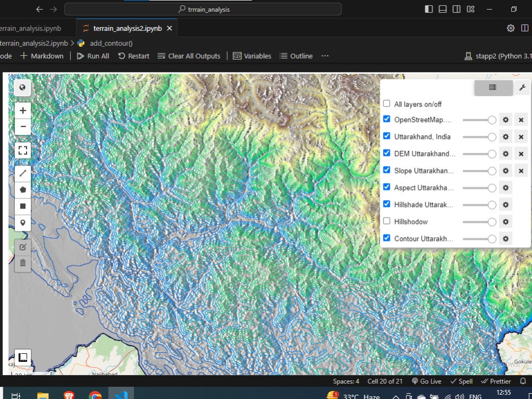Adjust DEM Uttarakhand opacity slider
Screen dimensions: 532x399
(479, 154)
